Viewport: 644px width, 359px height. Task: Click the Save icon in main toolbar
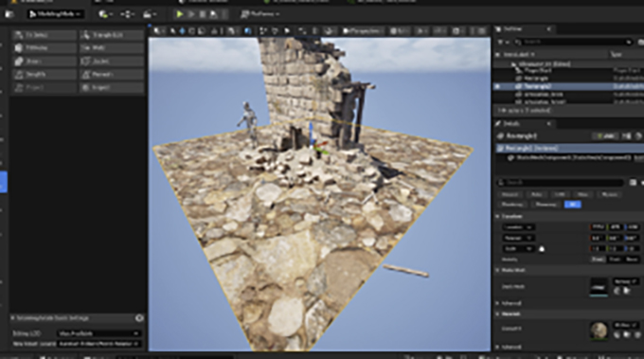[x=9, y=14]
